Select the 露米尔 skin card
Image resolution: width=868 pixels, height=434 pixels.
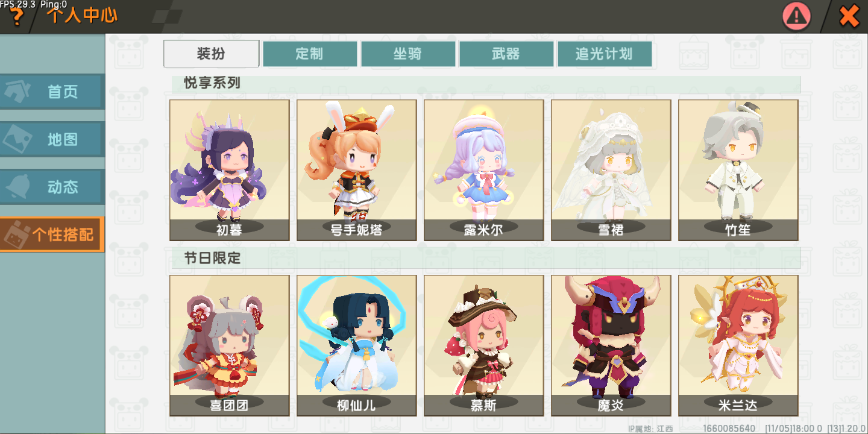484,170
